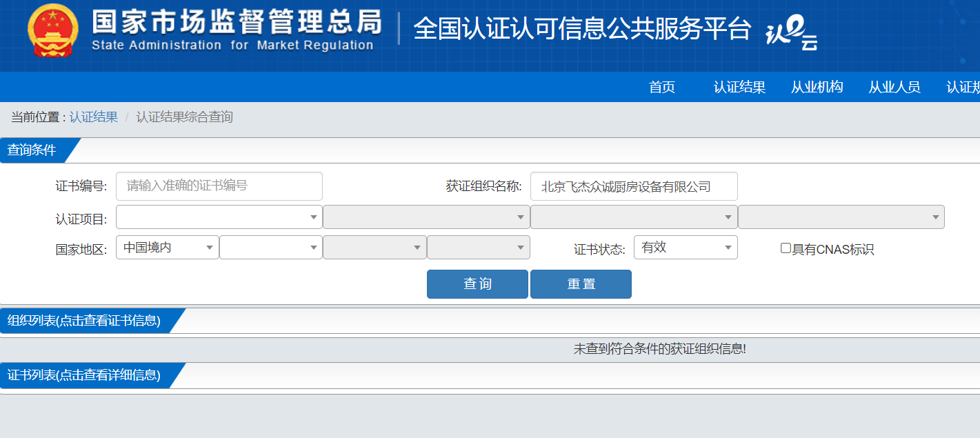The image size is (980, 438).
Task: Open the third 国家地区 dropdown
Action: pos(374,248)
